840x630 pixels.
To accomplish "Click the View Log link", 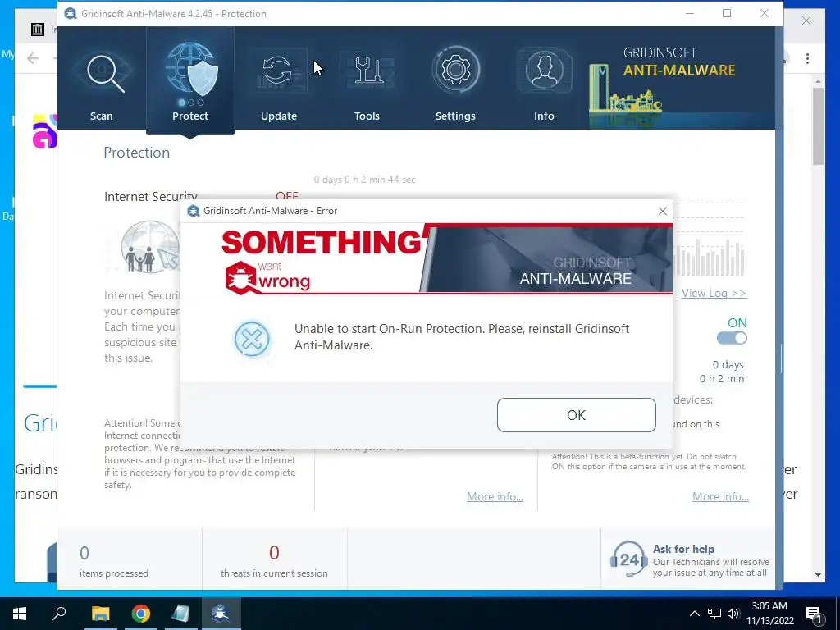I will pos(714,293).
